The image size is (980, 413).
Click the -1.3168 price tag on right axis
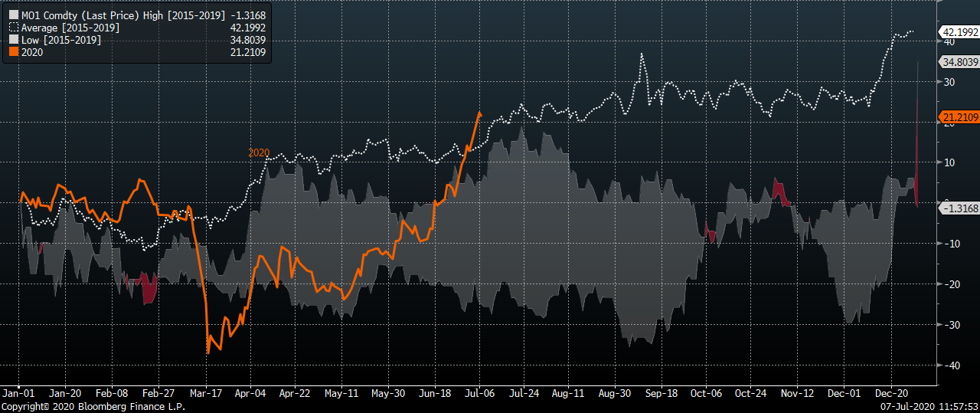pyautogui.click(x=959, y=208)
